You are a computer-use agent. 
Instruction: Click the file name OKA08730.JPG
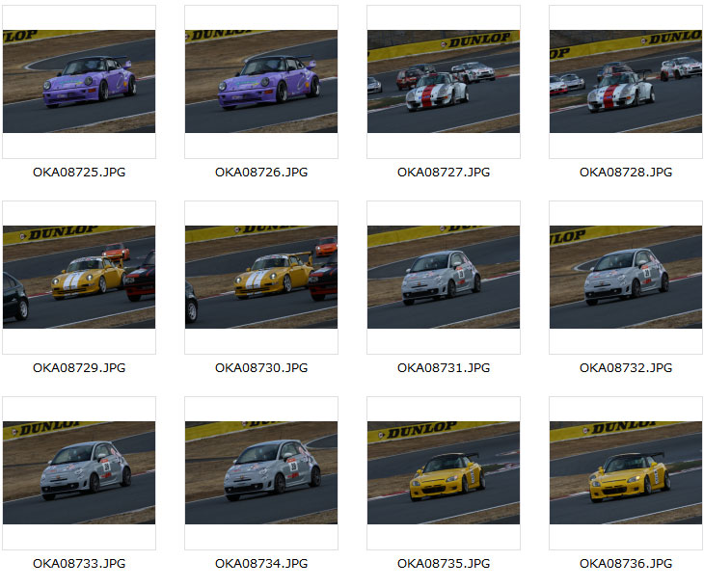(x=261, y=368)
